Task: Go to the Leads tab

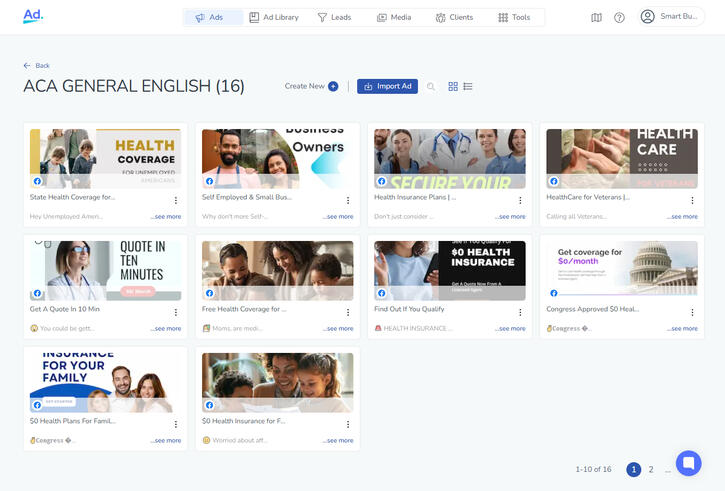Action: point(334,17)
